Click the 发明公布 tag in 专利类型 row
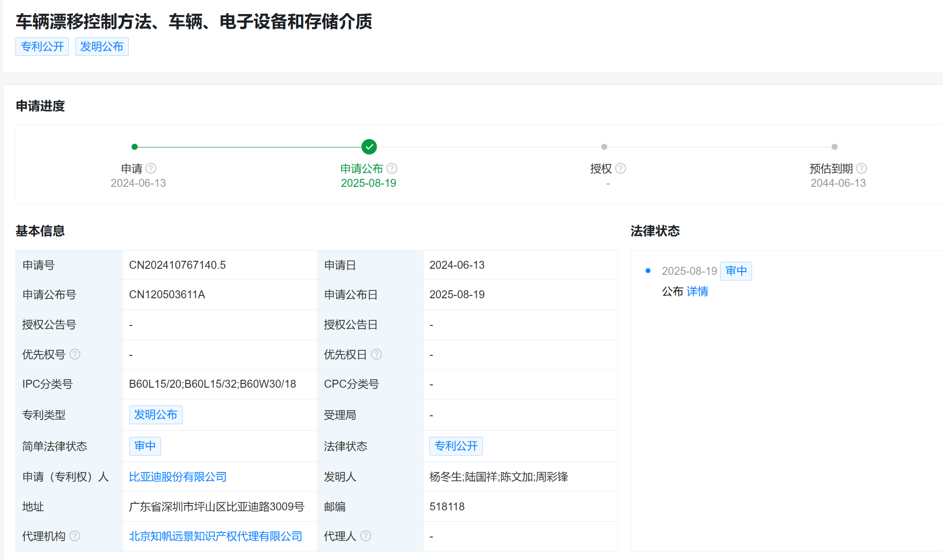This screenshot has height=560, width=943. pyautogui.click(x=155, y=415)
